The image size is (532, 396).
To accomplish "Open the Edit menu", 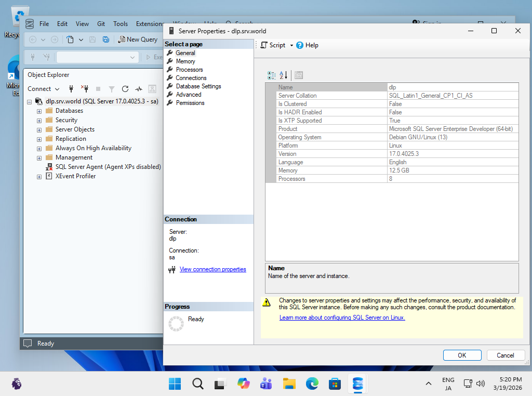I will pos(62,24).
